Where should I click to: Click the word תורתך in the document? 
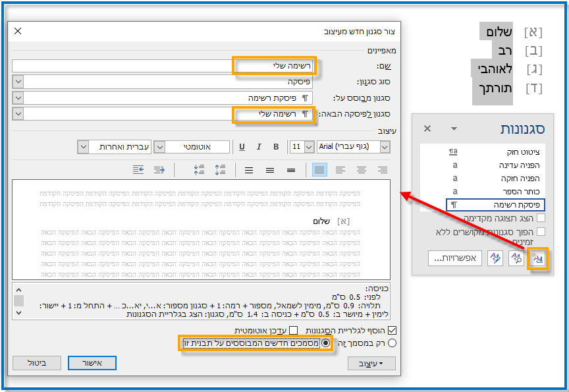[x=496, y=88]
